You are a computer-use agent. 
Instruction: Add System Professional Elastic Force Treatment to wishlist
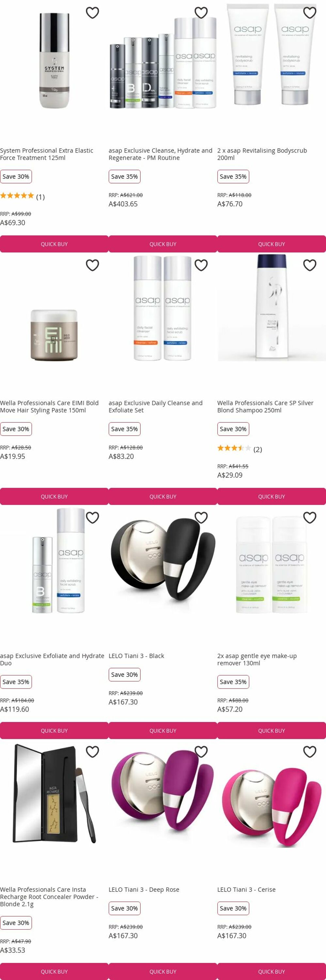coord(92,12)
